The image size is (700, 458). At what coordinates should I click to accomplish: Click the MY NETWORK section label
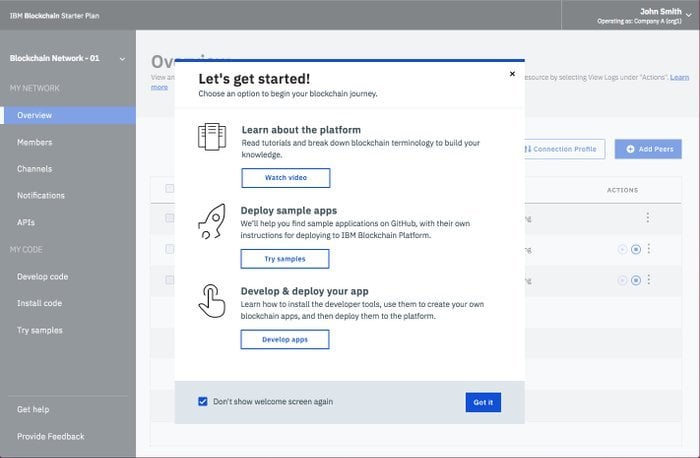coord(34,88)
